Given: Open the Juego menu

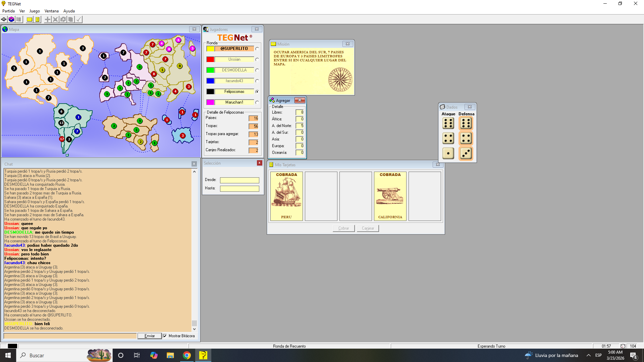Looking at the screenshot, I should point(34,11).
